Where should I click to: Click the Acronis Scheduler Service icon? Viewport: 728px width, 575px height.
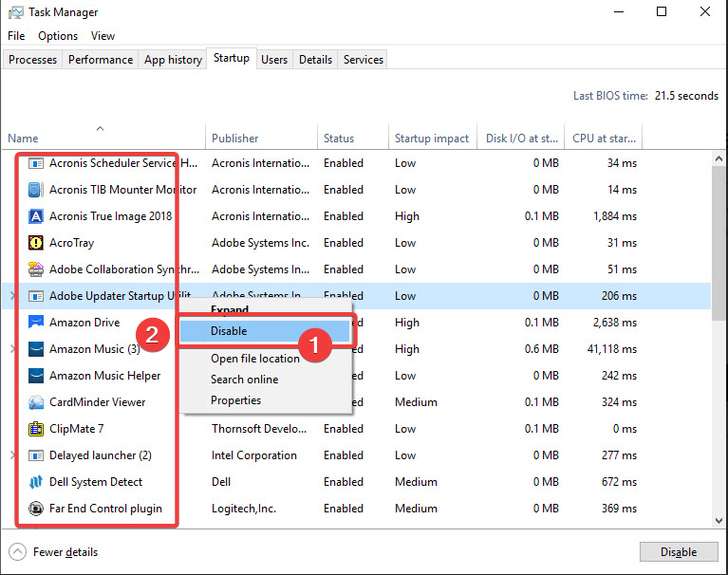coord(36,163)
